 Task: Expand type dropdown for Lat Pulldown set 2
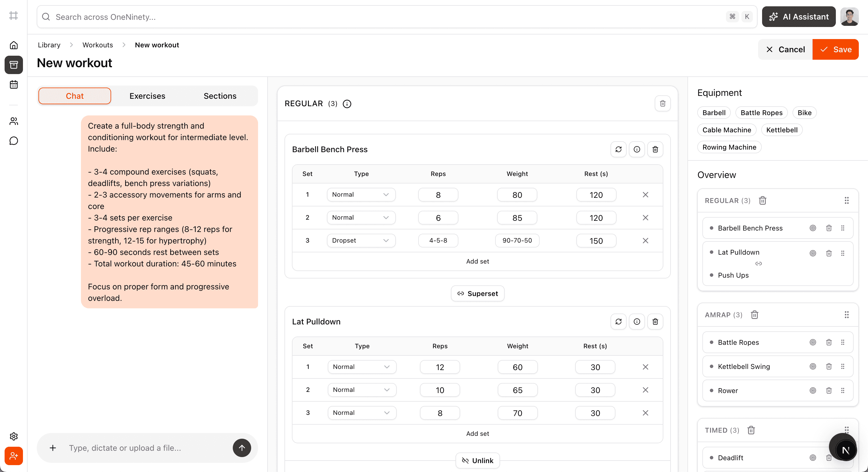pyautogui.click(x=362, y=390)
